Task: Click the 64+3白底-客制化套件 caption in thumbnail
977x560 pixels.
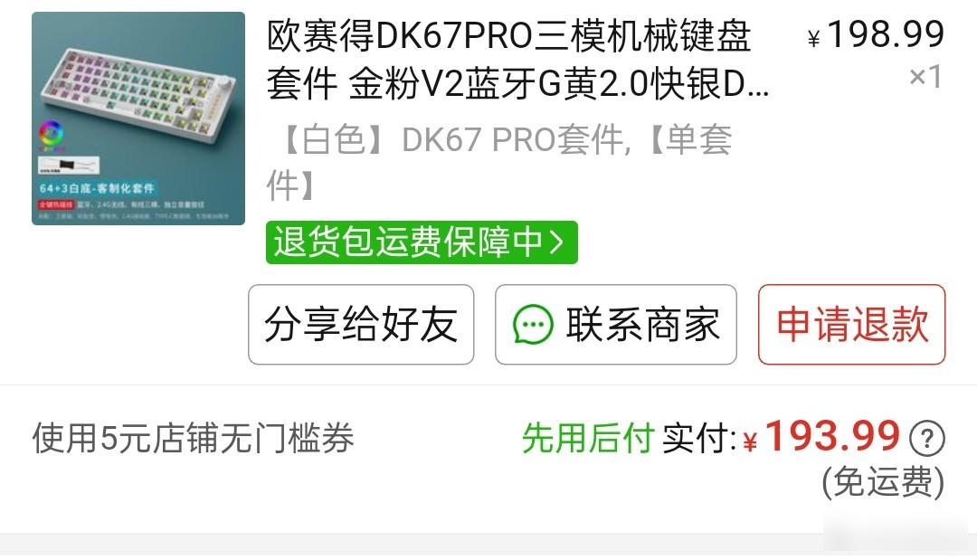Action: click(97, 188)
